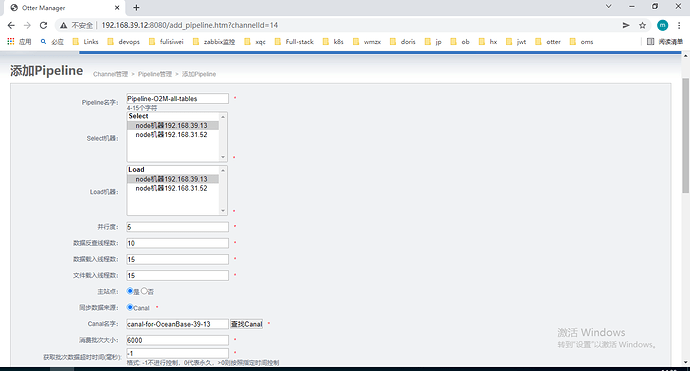
Task: Open the zabbix monitoring bookmark folder
Action: pos(214,42)
